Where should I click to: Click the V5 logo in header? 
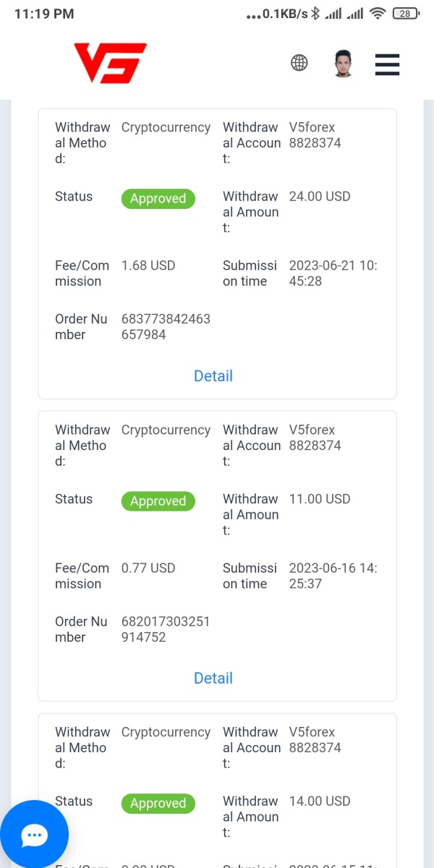click(x=110, y=63)
